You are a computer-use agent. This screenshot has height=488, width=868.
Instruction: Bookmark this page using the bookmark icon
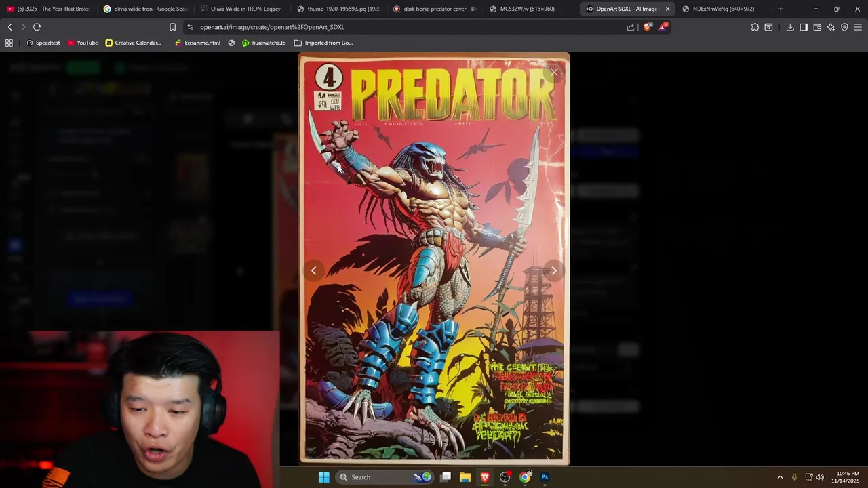(172, 27)
